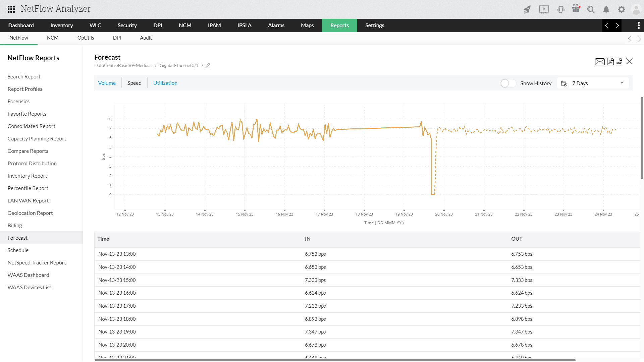
Task: Click the vertical scrollbar on right edge
Action: pos(642,138)
